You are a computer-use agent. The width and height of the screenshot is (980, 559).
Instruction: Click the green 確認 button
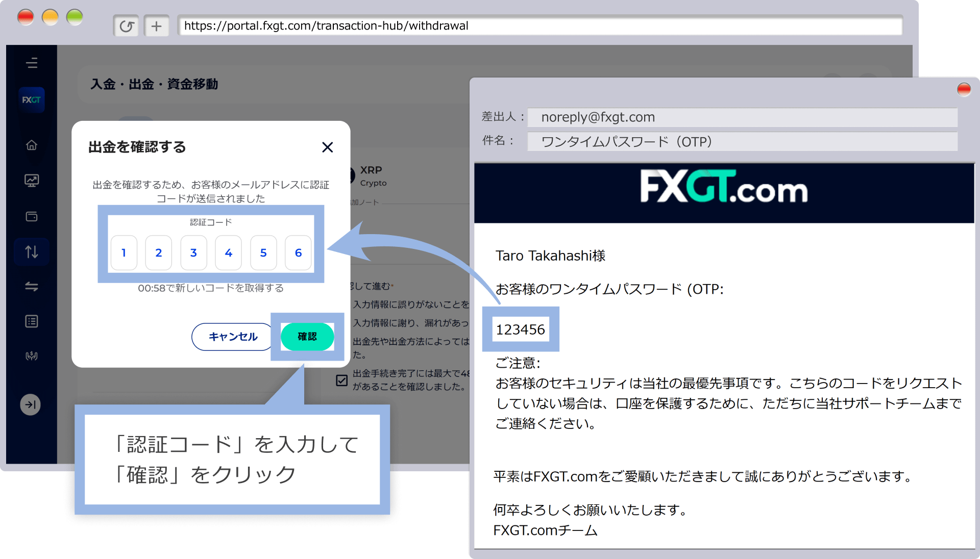coord(307,337)
